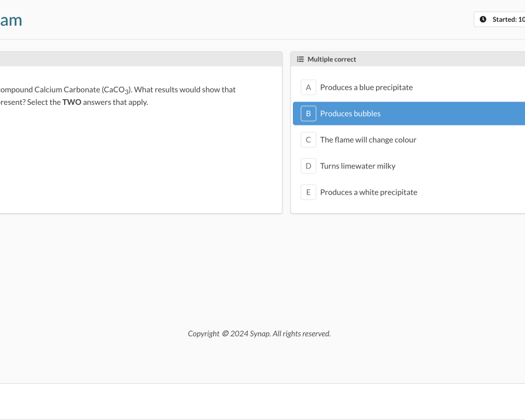Click the letter A option box
Viewport: 525px width, 420px height.
(308, 88)
